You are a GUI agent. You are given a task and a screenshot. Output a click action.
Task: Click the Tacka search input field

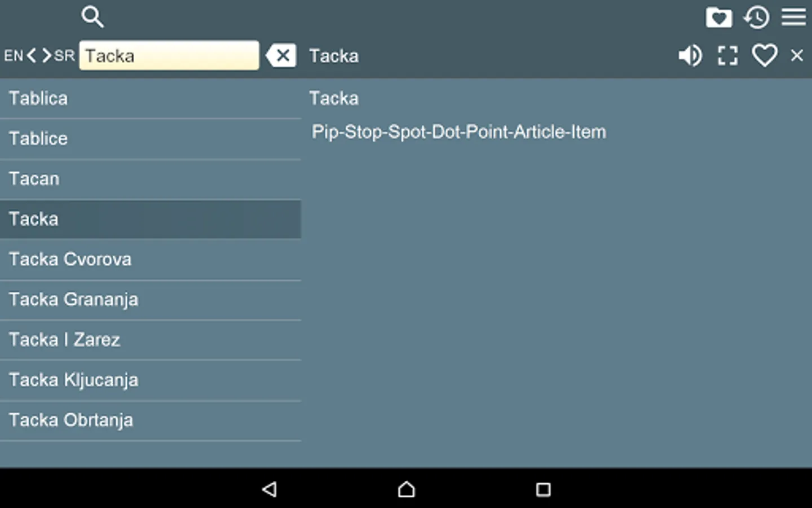click(x=169, y=55)
